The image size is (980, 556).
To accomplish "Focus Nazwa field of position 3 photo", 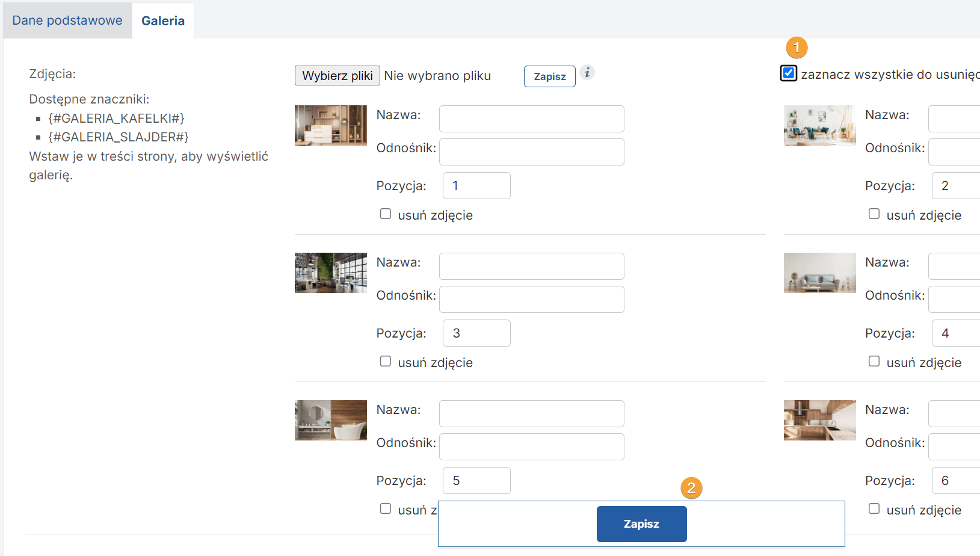I will pos(532,266).
